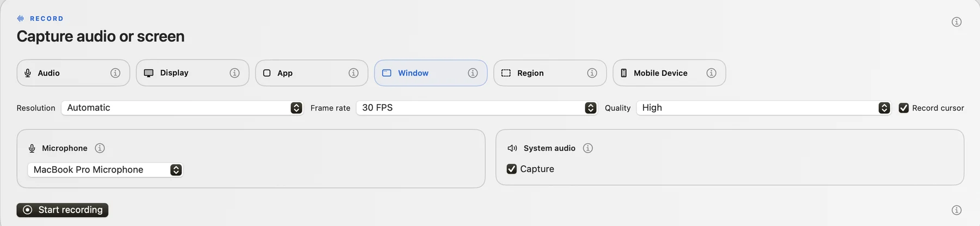This screenshot has width=980, height=226.
Task: Select the Mobile Device capture mode
Action: tap(669, 73)
